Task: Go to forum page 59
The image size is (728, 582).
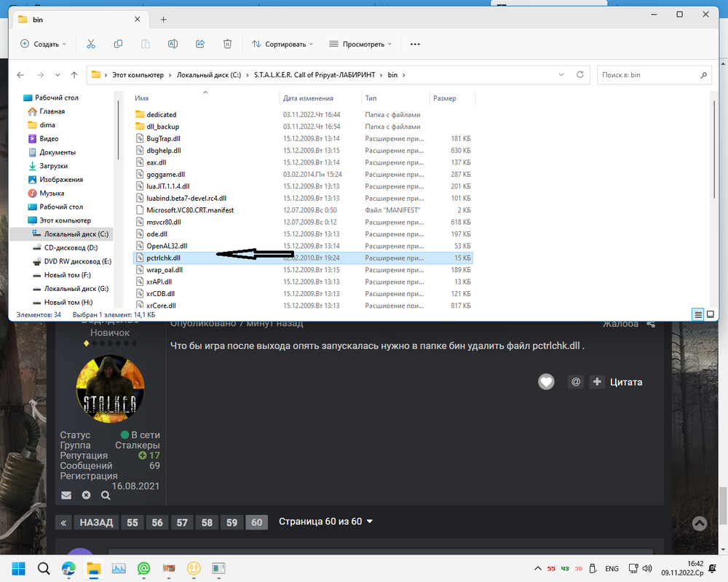Action: pyautogui.click(x=232, y=522)
